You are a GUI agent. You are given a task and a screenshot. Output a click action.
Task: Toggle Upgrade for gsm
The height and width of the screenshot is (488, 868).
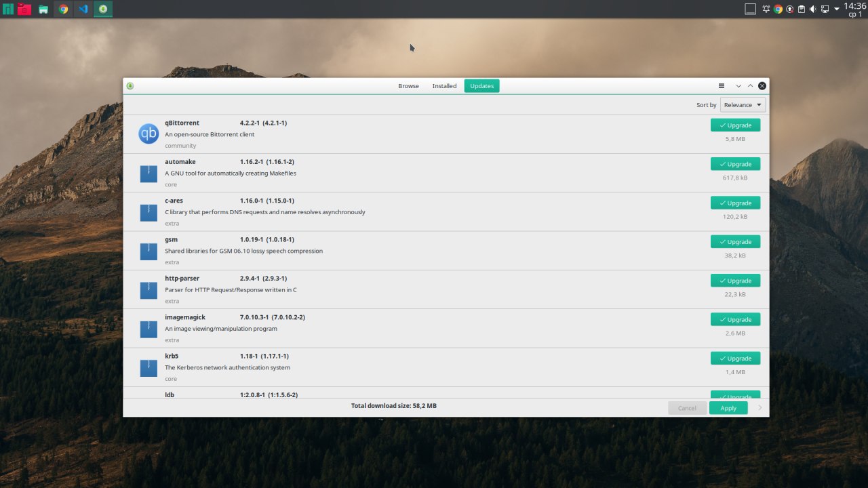pos(735,242)
